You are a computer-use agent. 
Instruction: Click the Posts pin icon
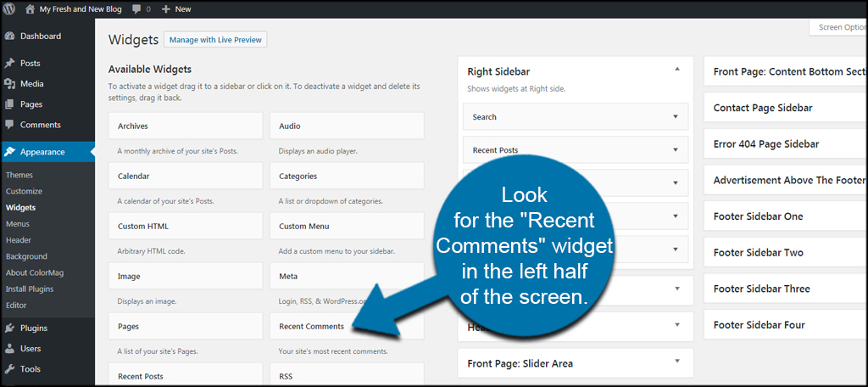[9, 64]
